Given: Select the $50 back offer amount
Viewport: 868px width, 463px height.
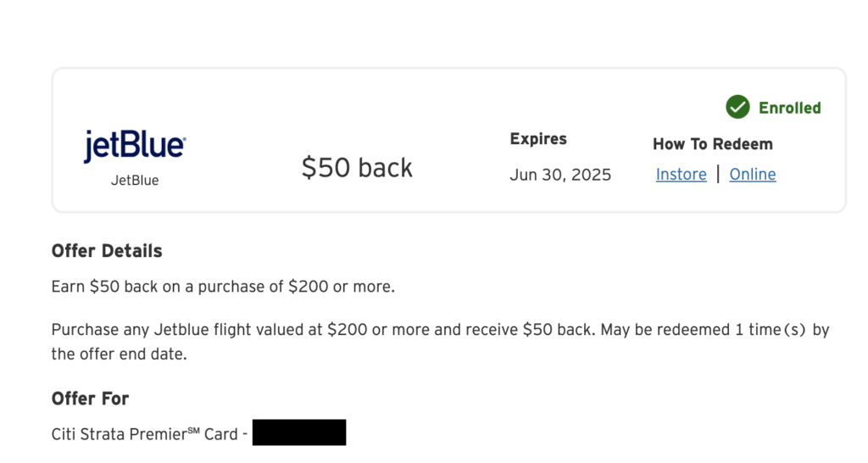Looking at the screenshot, I should coord(357,168).
